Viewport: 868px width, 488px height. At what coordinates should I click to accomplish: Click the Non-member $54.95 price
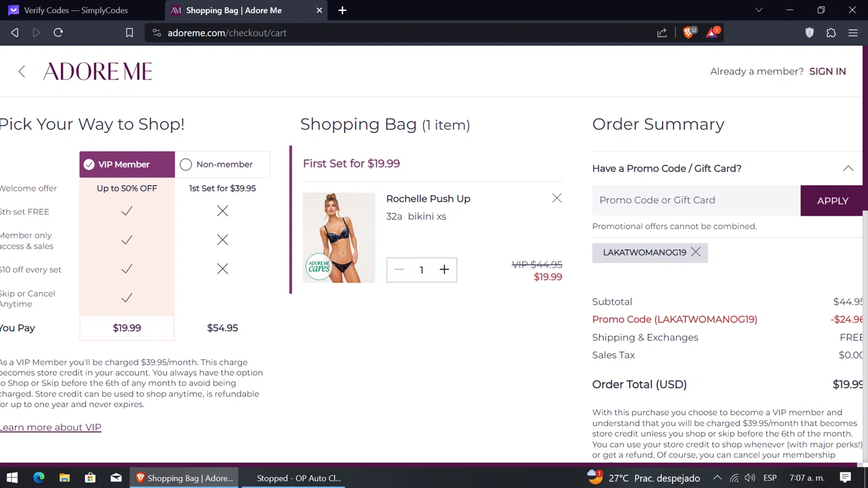pyautogui.click(x=222, y=328)
